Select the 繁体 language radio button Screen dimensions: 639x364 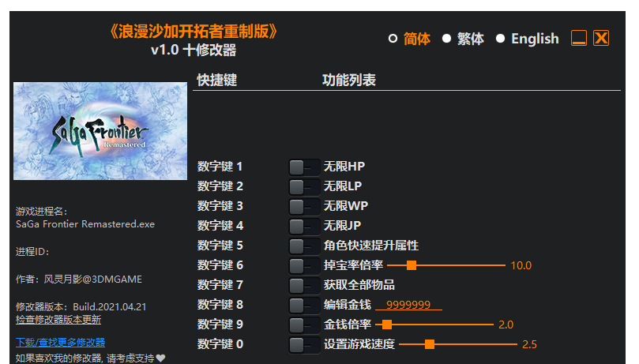(x=446, y=39)
